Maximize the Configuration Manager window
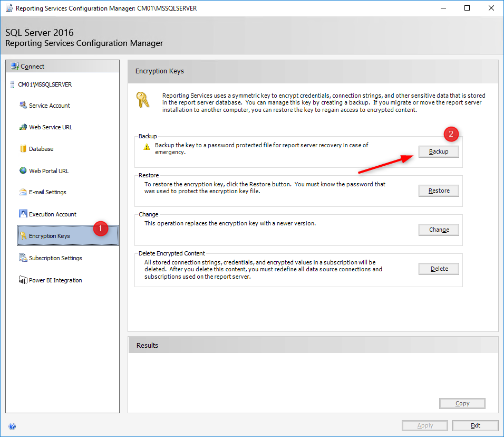Image resolution: width=504 pixels, height=437 pixels. (x=467, y=8)
